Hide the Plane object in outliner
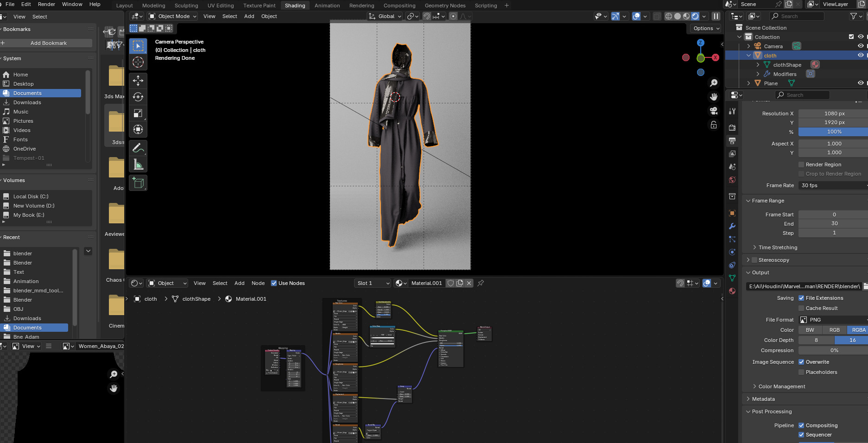Screen dimensions: 868x443 click(x=861, y=83)
